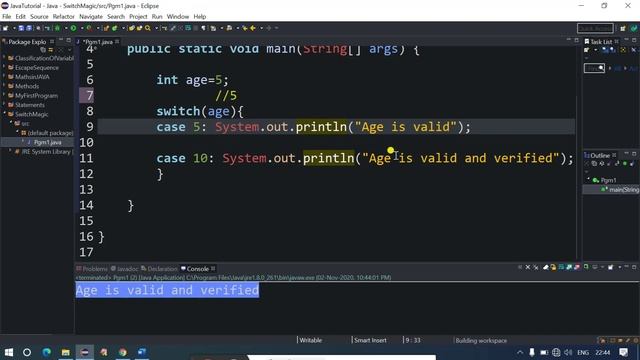Image resolution: width=640 pixels, height=360 pixels.
Task: Switch to the Problems tab
Action: (92, 269)
